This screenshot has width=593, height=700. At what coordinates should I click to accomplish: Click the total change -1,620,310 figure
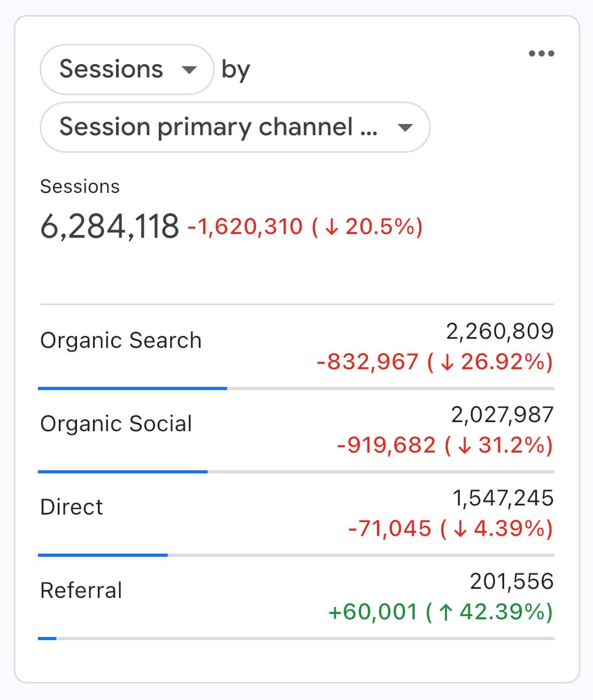point(245,227)
